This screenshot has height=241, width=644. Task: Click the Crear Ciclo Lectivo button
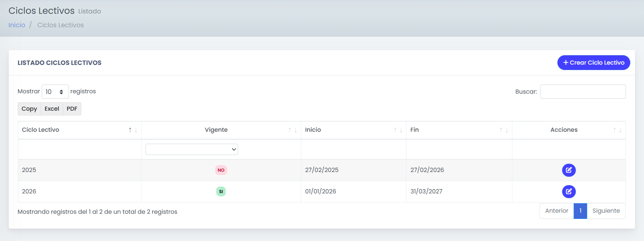click(x=594, y=62)
